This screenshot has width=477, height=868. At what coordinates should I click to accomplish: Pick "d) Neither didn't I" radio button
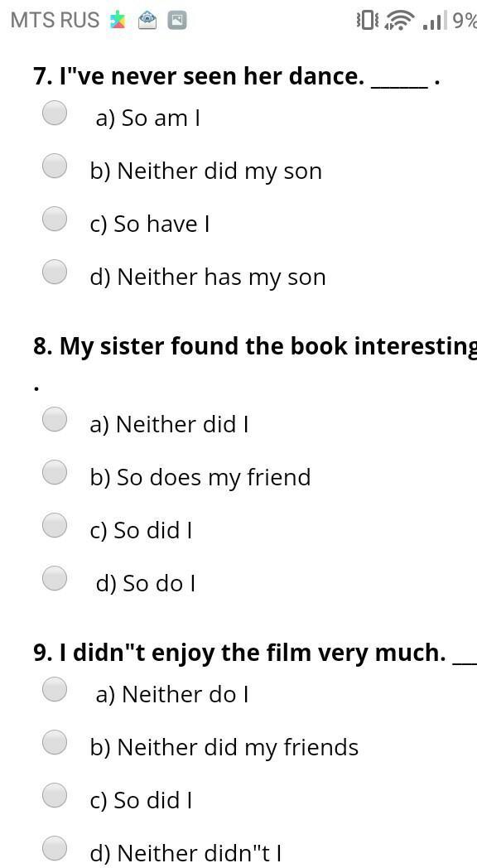pos(55,849)
